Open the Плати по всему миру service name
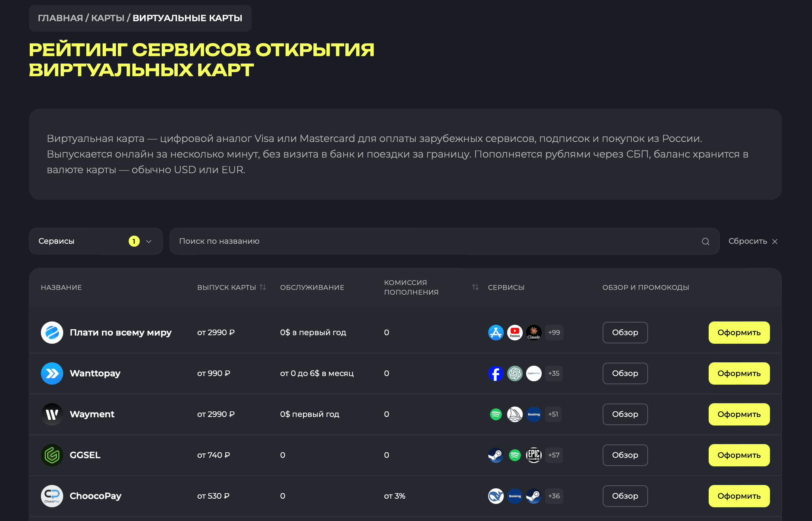 121,333
